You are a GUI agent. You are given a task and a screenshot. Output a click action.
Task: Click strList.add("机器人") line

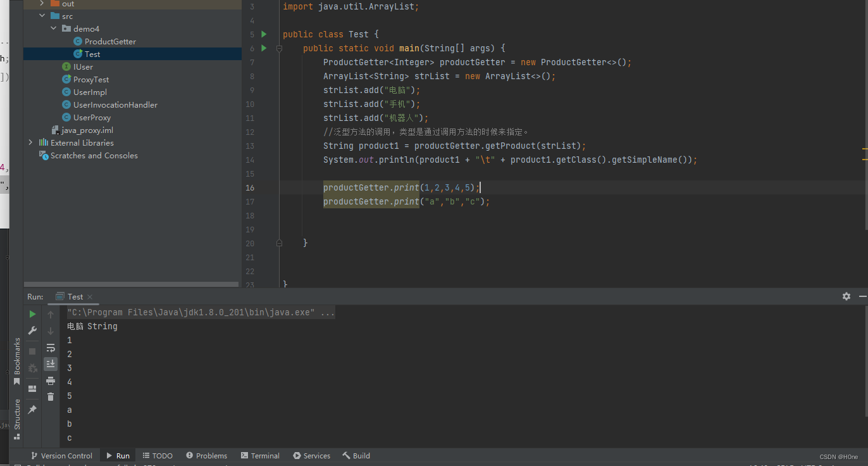point(376,118)
